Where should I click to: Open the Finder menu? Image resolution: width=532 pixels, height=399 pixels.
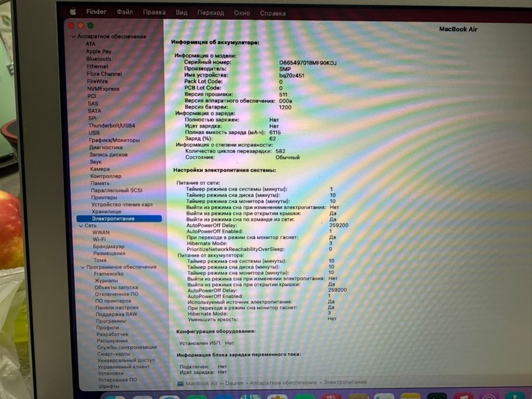click(96, 12)
